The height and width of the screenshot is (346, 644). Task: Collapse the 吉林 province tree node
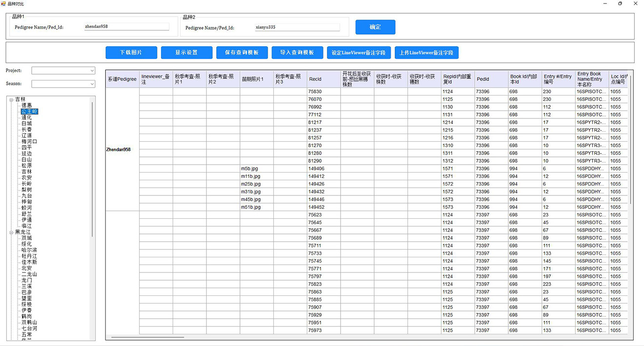point(11,99)
